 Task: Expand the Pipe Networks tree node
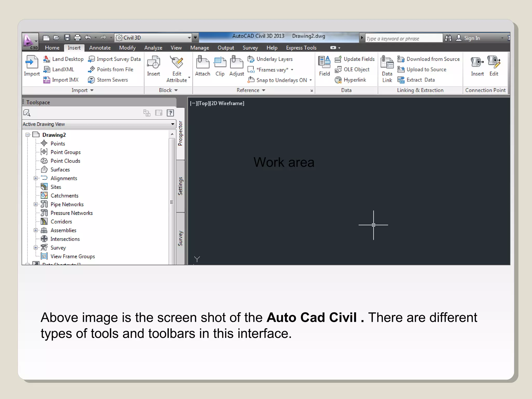pyautogui.click(x=36, y=204)
